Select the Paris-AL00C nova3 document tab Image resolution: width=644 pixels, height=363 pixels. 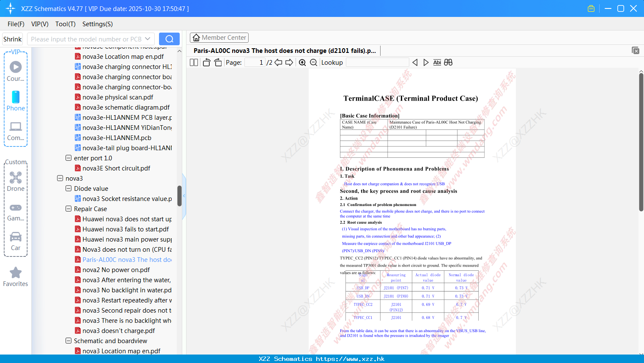pyautogui.click(x=285, y=50)
